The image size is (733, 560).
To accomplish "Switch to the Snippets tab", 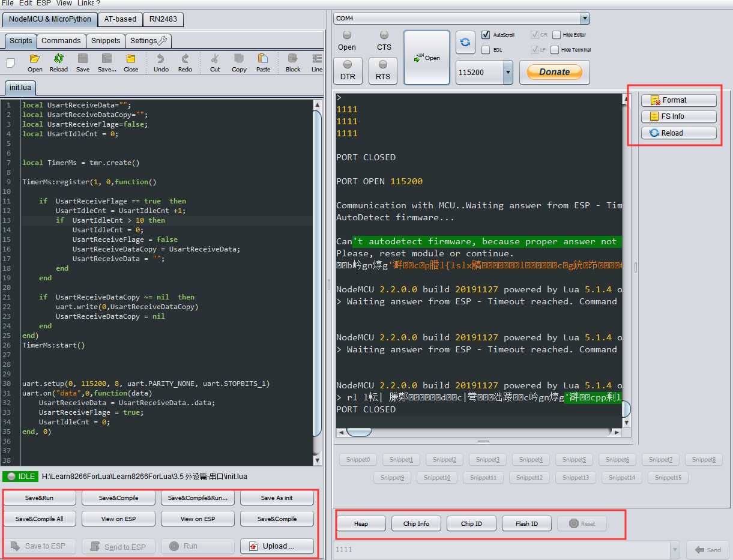I will coord(106,41).
